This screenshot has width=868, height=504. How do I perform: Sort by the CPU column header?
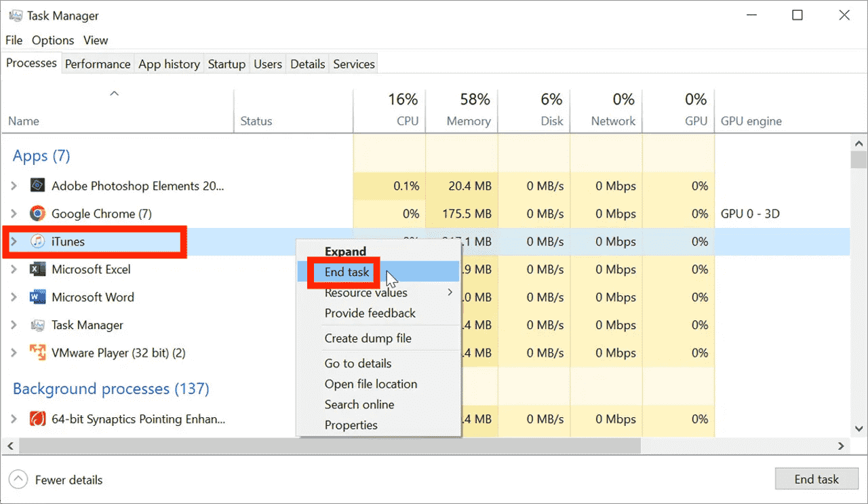coord(389,111)
